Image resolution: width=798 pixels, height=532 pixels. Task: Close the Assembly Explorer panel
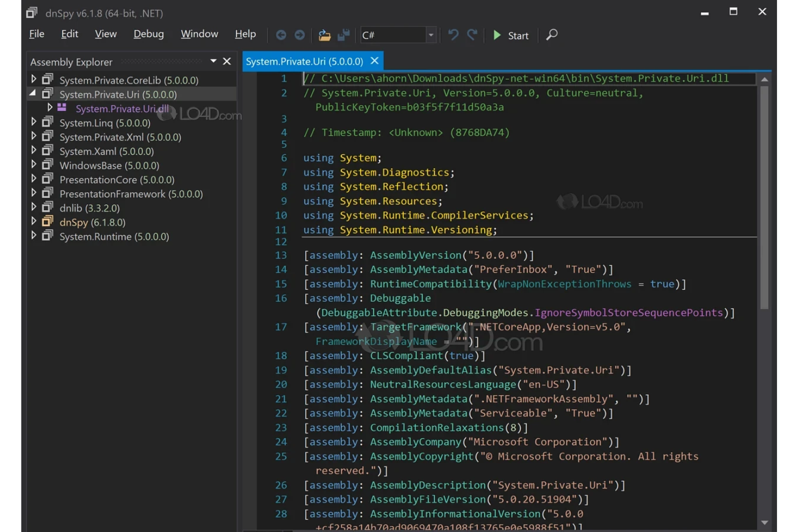pyautogui.click(x=227, y=61)
